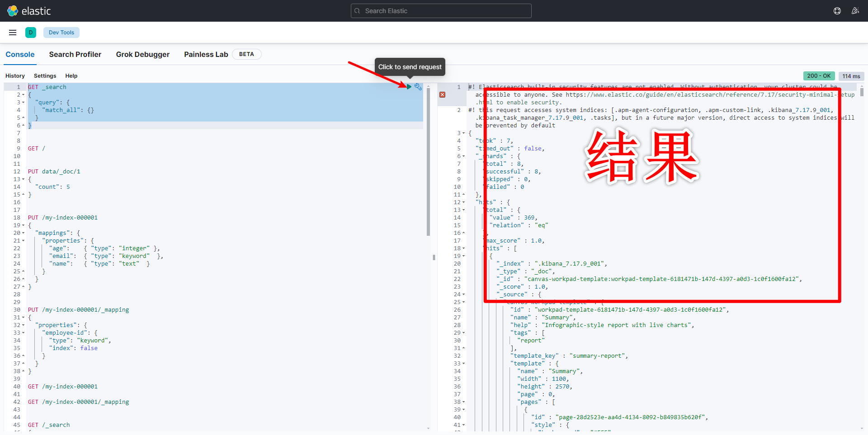This screenshot has width=868, height=435.
Task: Click the green send request play icon
Action: click(x=409, y=87)
